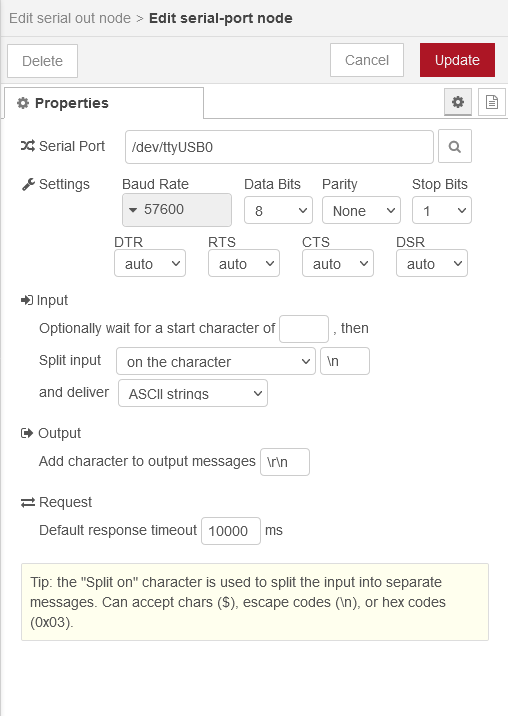508x716 pixels.
Task: Open the Data Bits dropdown
Action: pyautogui.click(x=278, y=211)
